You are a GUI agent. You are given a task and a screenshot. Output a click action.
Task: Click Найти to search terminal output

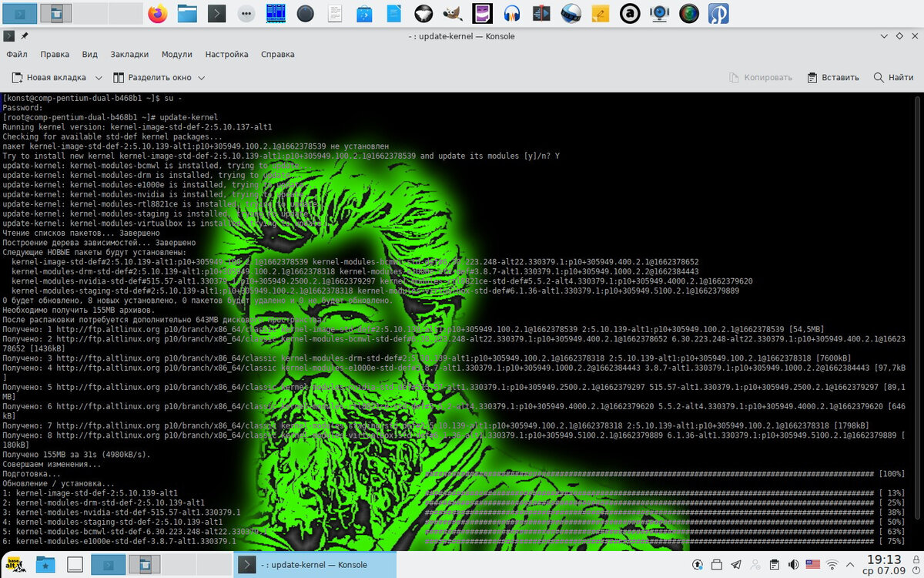(x=894, y=78)
